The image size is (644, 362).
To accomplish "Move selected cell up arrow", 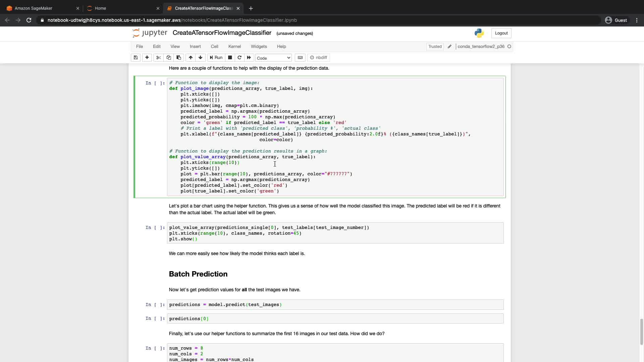I will pos(191,58).
